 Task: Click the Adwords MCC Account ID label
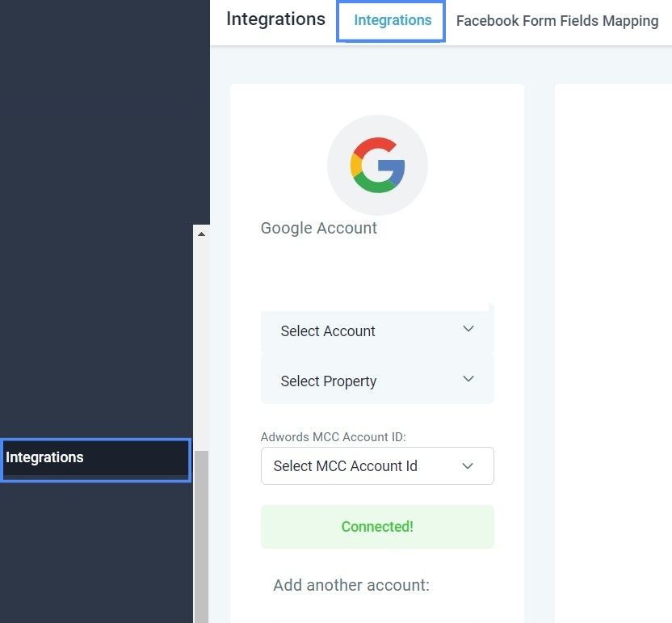333,437
